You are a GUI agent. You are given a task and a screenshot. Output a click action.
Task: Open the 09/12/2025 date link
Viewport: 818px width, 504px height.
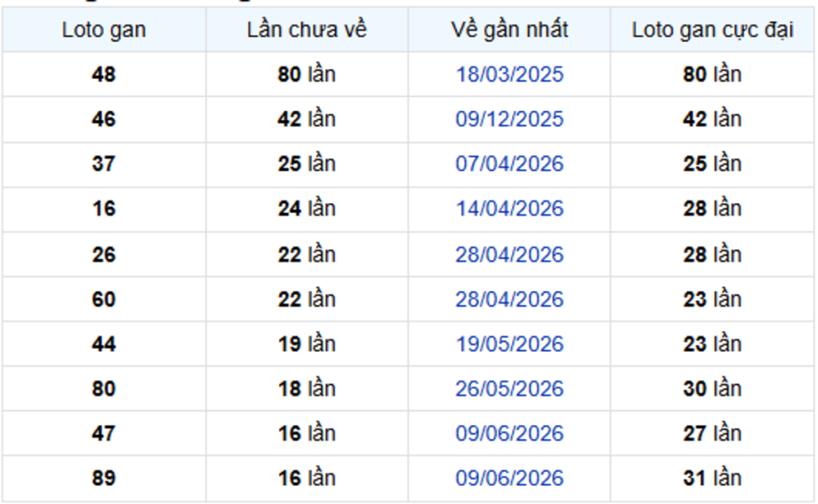click(509, 119)
